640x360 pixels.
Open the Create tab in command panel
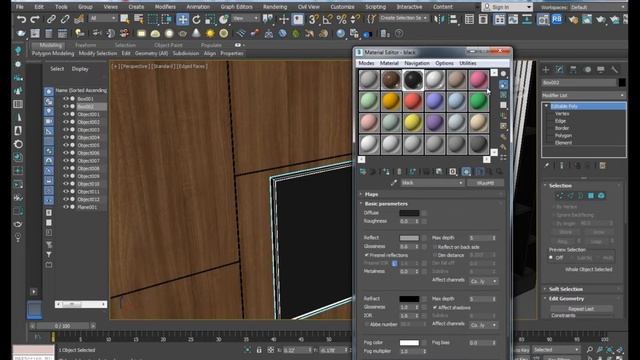pos(545,70)
